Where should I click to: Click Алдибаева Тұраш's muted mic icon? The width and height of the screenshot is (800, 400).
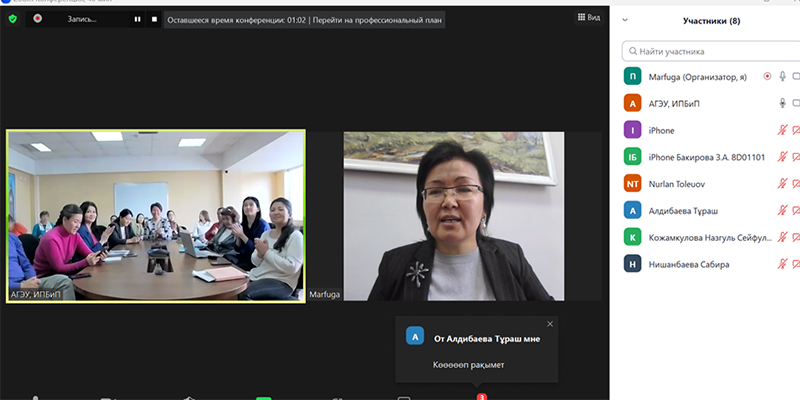click(x=783, y=211)
